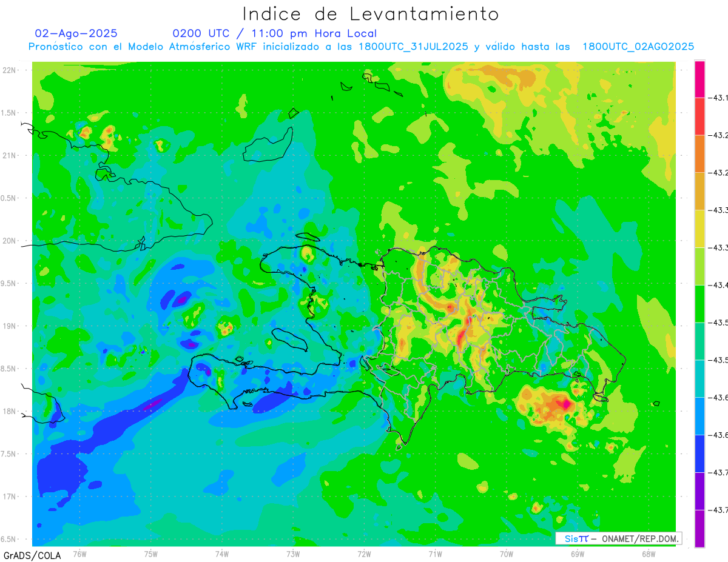Click the "GrADS/COLA" credit label
This screenshot has width=728, height=562.
[x=32, y=555]
